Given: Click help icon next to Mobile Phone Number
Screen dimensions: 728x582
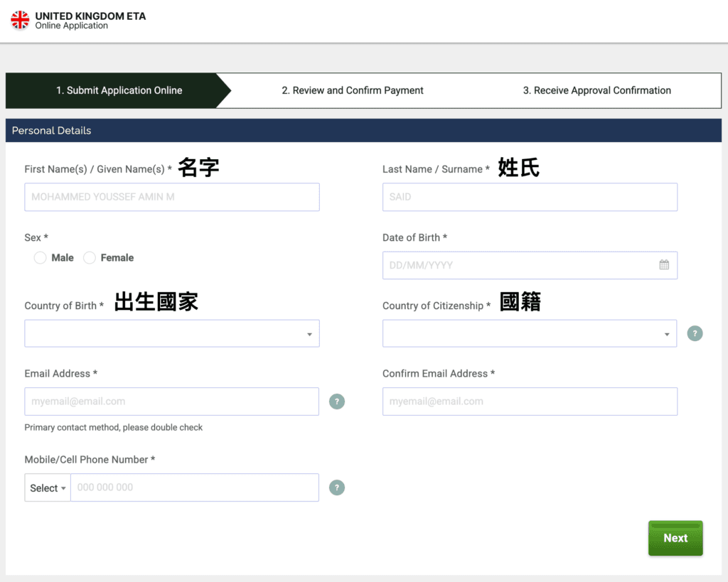Looking at the screenshot, I should click(337, 487).
